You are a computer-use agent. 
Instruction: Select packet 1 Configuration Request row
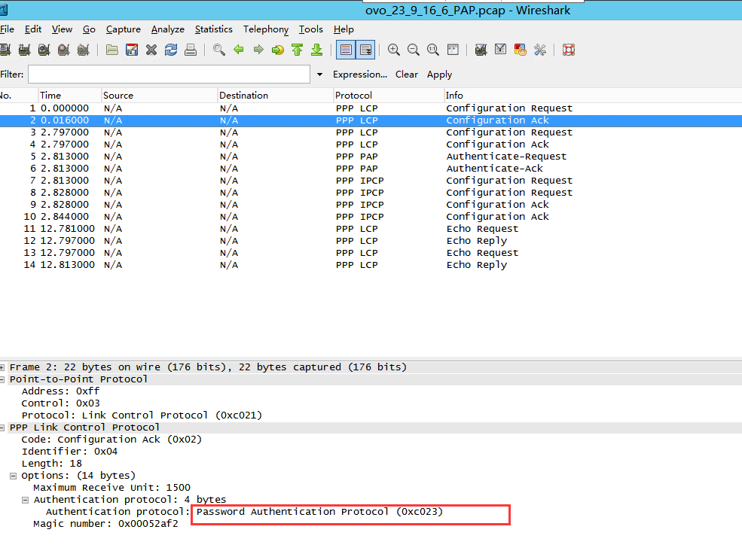(371, 108)
